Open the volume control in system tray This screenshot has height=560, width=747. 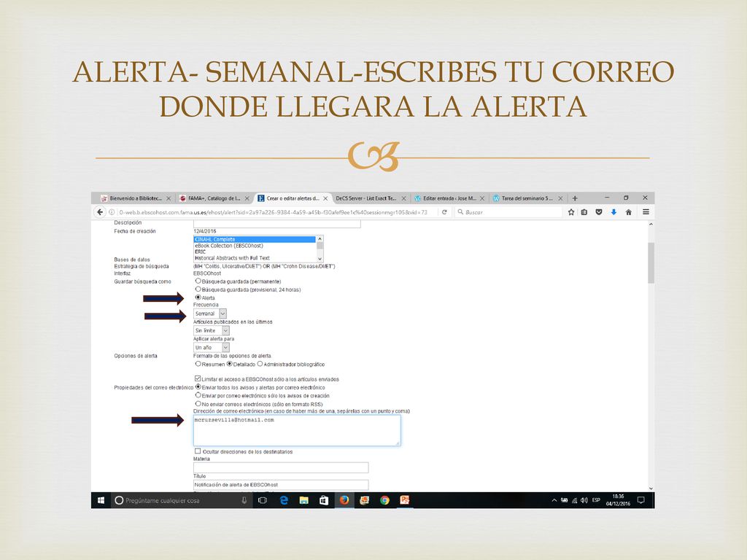[x=584, y=500]
